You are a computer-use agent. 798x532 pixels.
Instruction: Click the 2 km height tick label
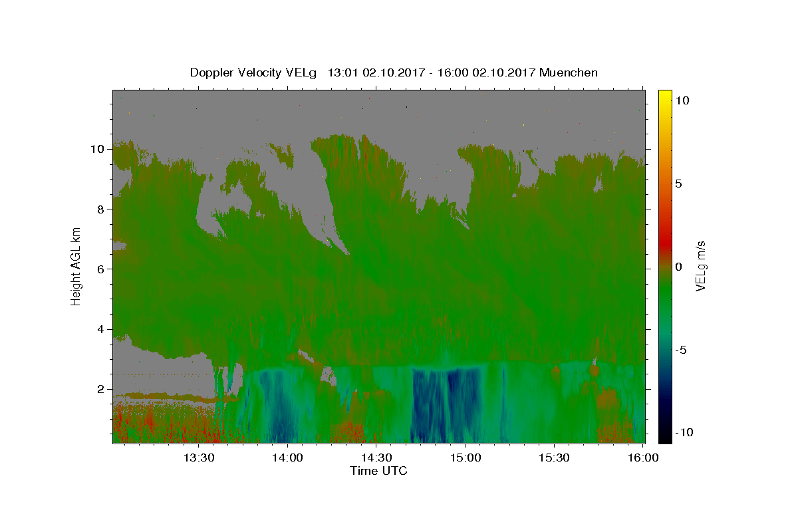[101, 389]
